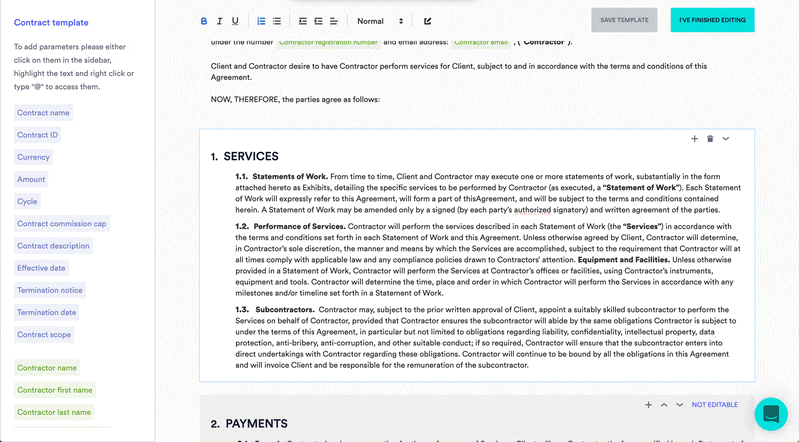Screen dimensions: 799x442
Task: Open the Normal text style dropdown
Action: (380, 21)
